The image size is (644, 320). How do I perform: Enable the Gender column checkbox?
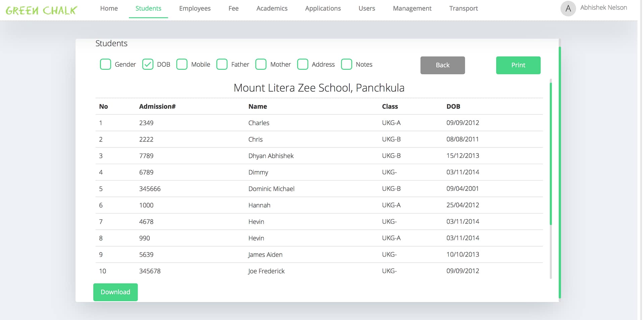(105, 64)
